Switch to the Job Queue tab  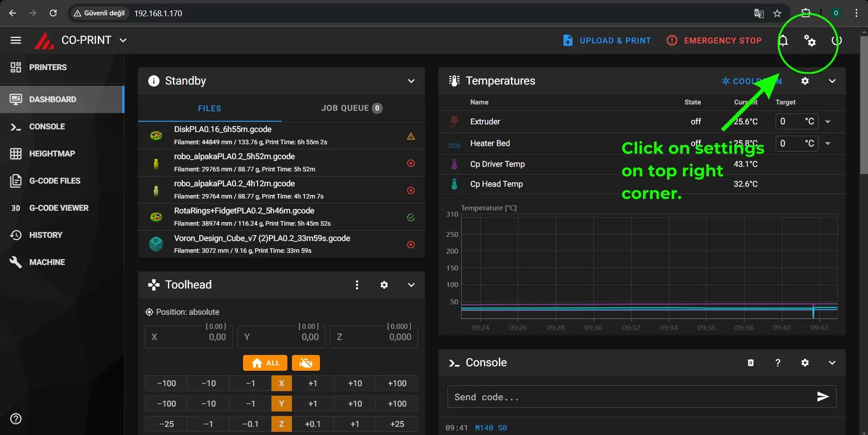[352, 109]
